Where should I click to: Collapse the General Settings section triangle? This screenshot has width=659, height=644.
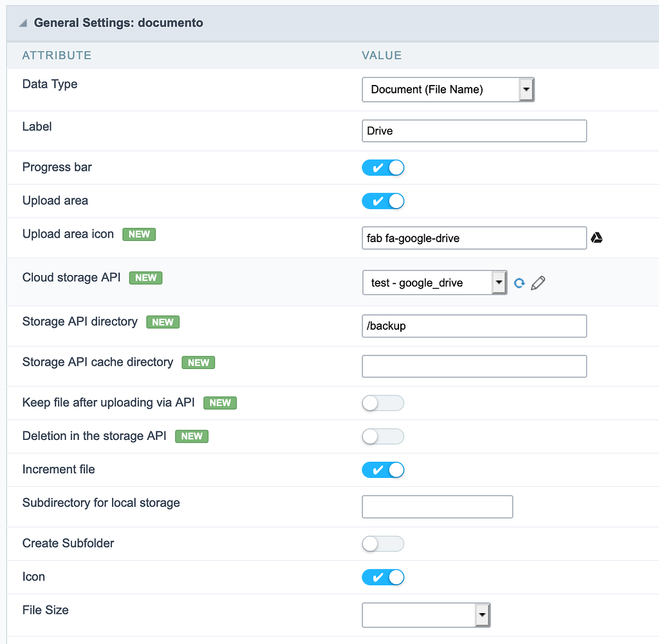(x=23, y=23)
